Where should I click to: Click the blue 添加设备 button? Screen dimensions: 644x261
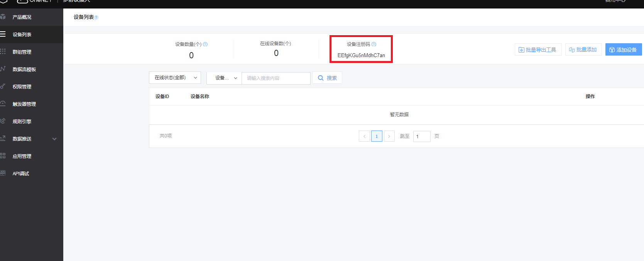[x=624, y=49]
